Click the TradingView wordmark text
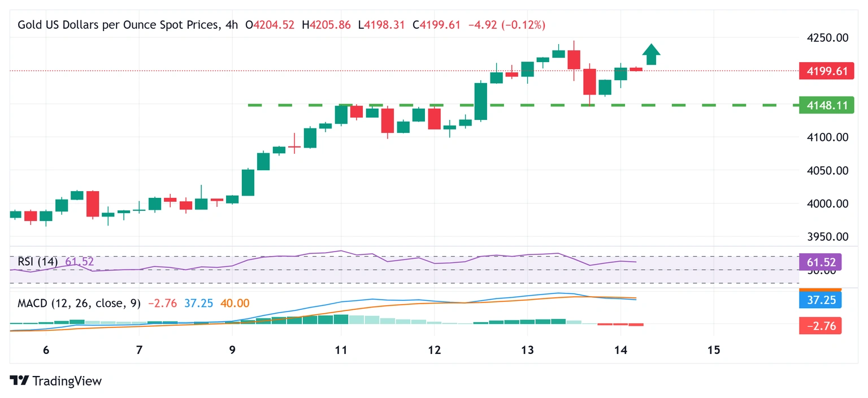Image resolution: width=868 pixels, height=398 pixels. click(x=67, y=381)
